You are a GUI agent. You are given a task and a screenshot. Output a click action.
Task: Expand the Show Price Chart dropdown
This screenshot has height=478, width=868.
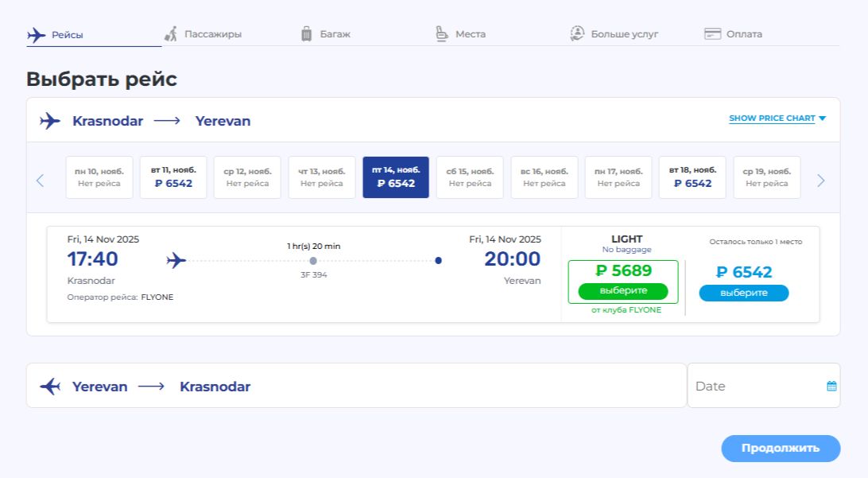click(x=777, y=119)
